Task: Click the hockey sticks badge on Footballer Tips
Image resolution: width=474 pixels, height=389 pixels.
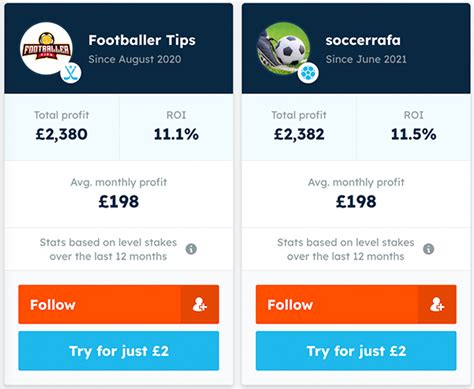Action: tap(71, 73)
